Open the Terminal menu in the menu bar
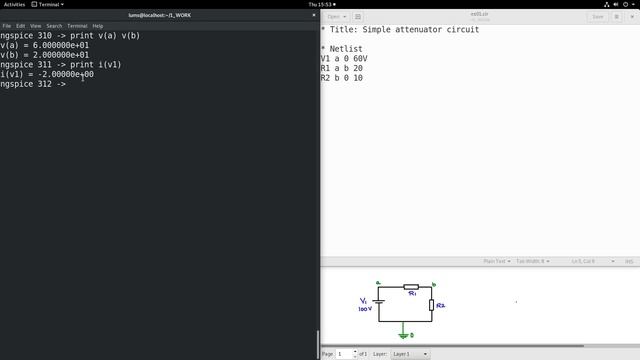Image resolution: width=640 pixels, height=360 pixels. click(77, 26)
